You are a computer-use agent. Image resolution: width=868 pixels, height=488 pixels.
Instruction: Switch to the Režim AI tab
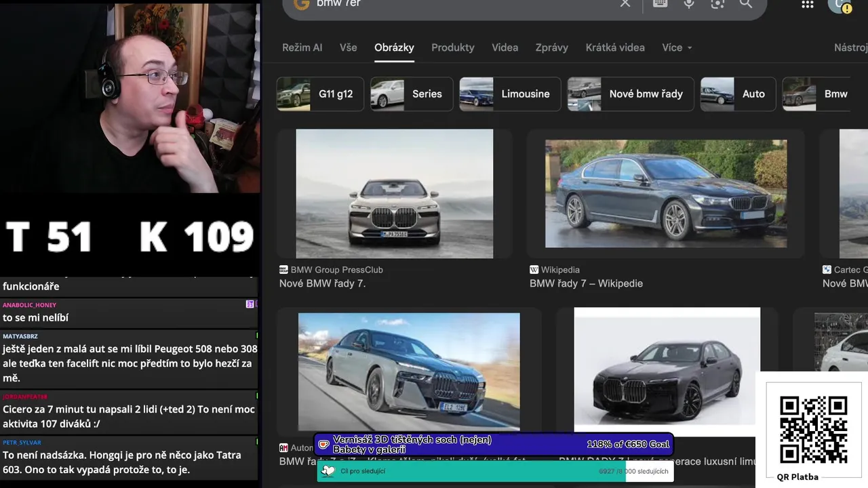[x=302, y=47]
